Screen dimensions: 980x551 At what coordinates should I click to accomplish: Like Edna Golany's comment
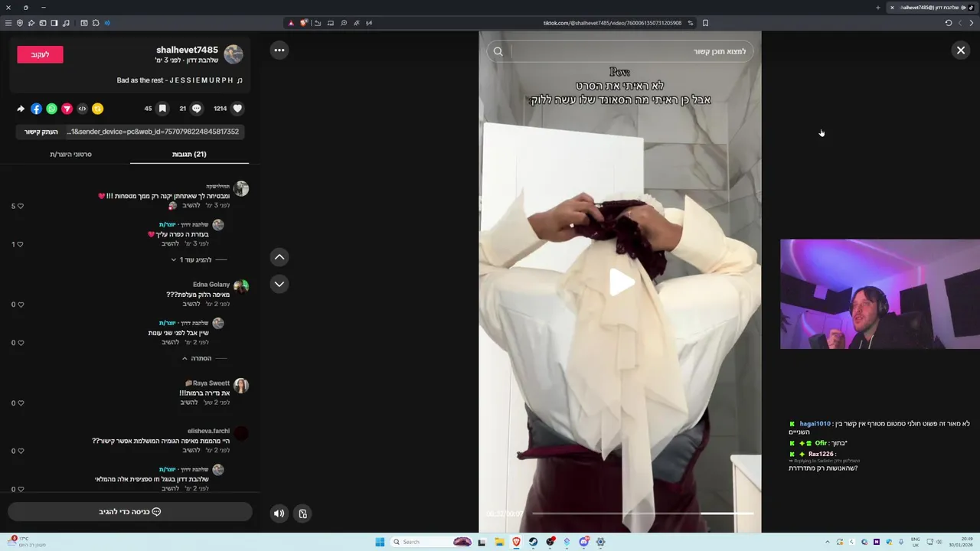pyautogui.click(x=21, y=305)
